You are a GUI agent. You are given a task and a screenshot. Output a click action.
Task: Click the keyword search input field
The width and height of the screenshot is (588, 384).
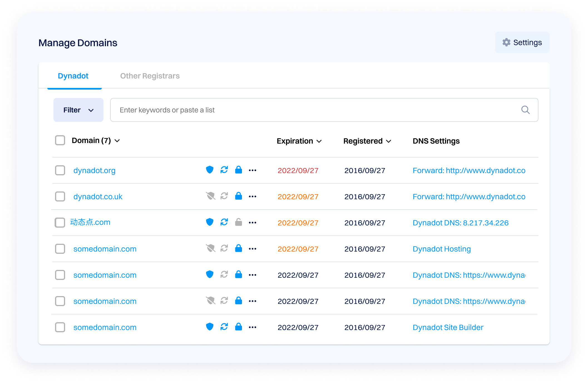[x=306, y=110]
